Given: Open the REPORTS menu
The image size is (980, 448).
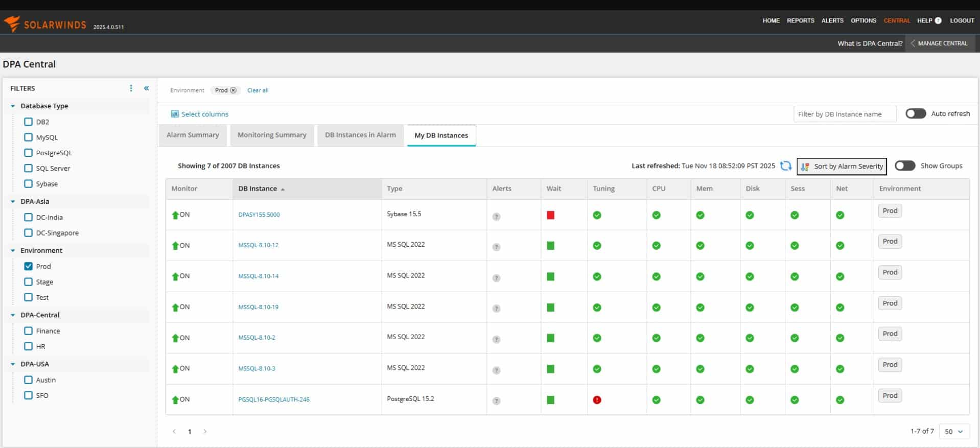Looking at the screenshot, I should (x=800, y=20).
